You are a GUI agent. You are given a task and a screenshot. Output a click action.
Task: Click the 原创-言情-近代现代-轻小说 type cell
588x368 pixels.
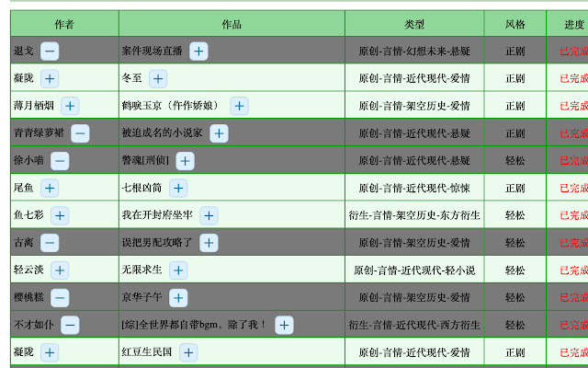[414, 270]
